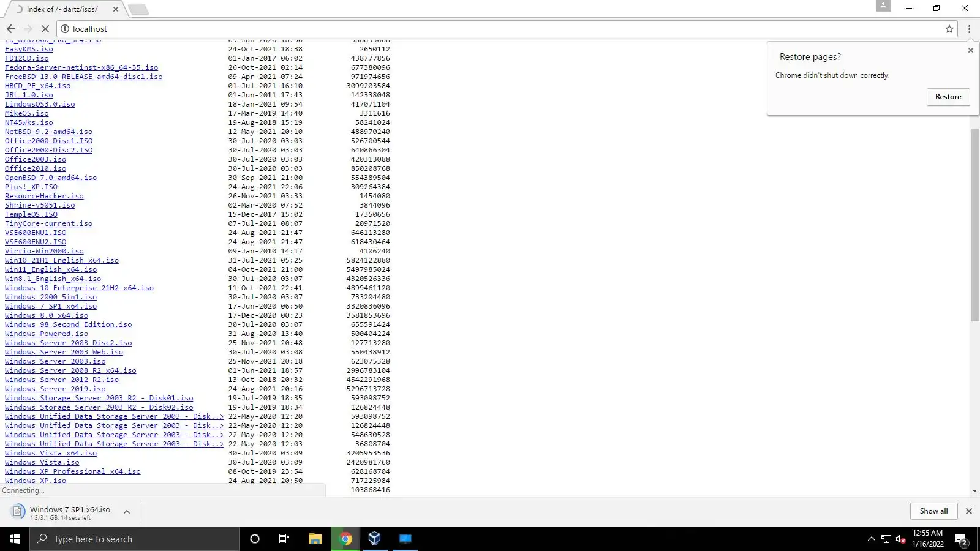This screenshot has height=551, width=980.
Task: Stop loading the localhost page
Action: [x=45, y=29]
